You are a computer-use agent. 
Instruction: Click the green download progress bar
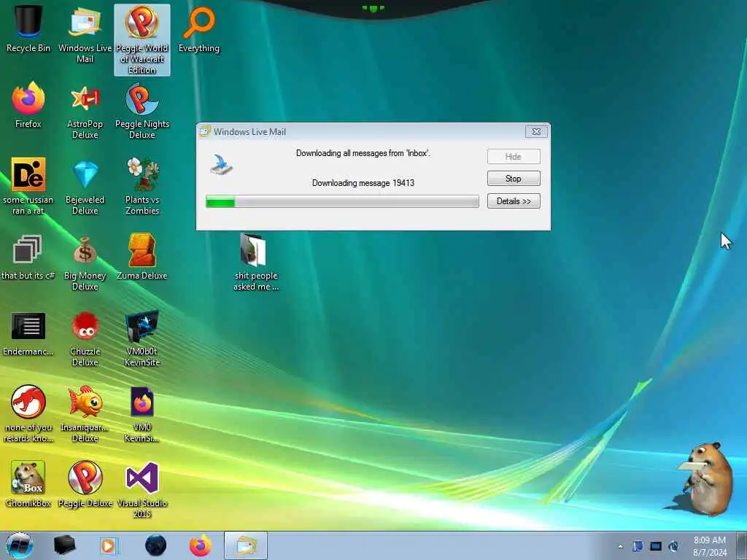(x=342, y=201)
